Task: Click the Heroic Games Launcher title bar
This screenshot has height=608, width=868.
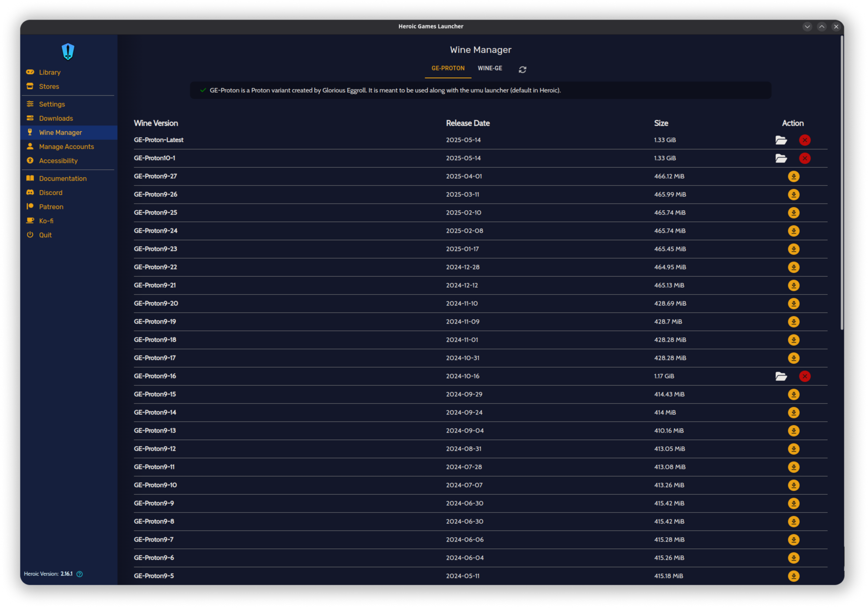Action: 431,26
